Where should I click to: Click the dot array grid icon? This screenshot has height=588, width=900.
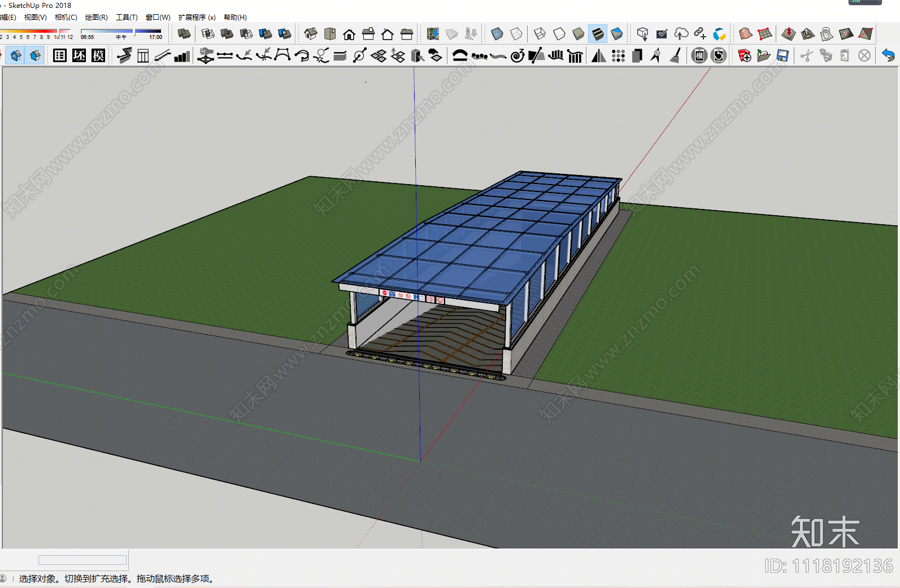click(x=618, y=55)
